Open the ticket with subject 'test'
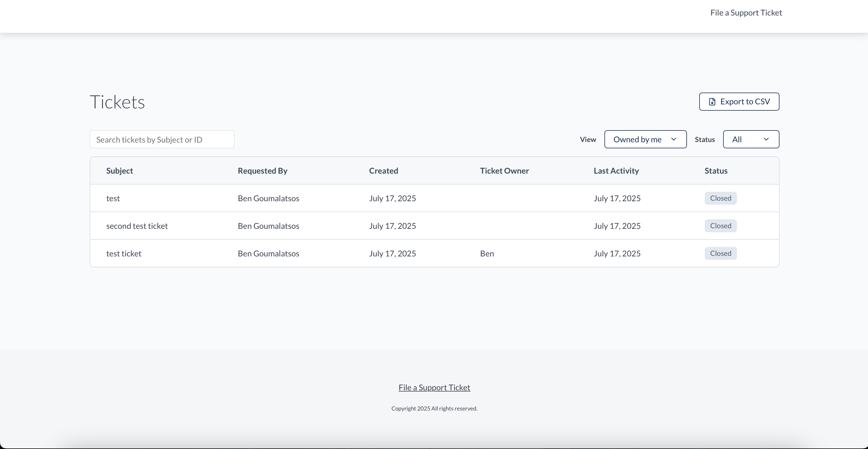This screenshot has height=449, width=868. tap(113, 198)
